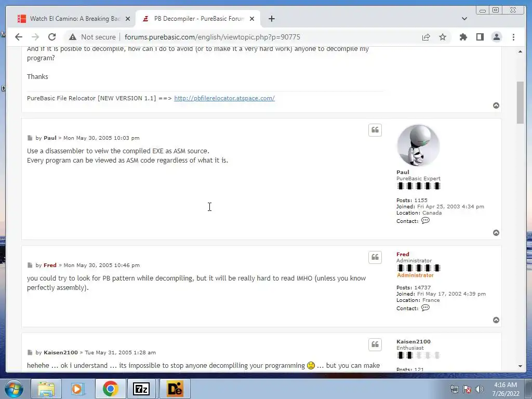The width and height of the screenshot is (532, 399).
Task: Jump to top from Fred's post arrow
Action: 496,320
